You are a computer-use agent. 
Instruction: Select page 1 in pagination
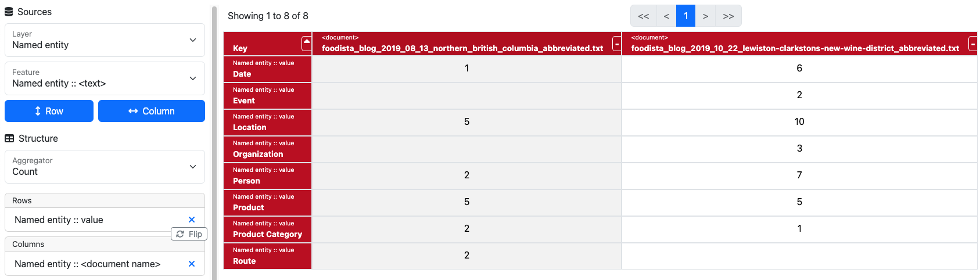[685, 16]
